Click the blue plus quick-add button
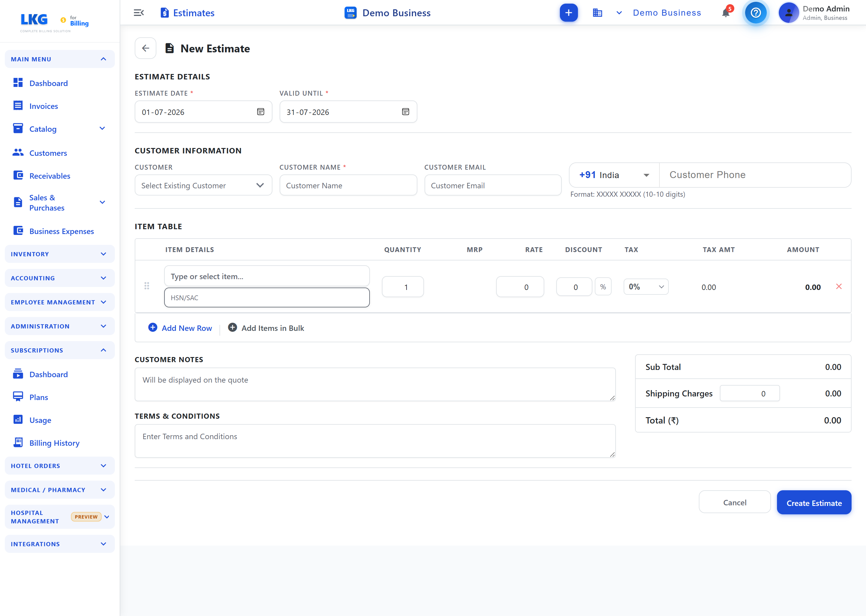 pyautogui.click(x=568, y=13)
